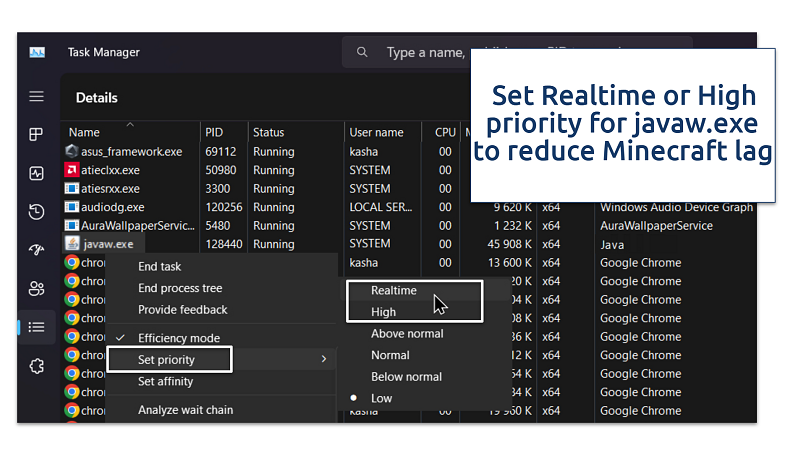Sort by the Status column header
This screenshot has width=806, height=453.
(268, 132)
